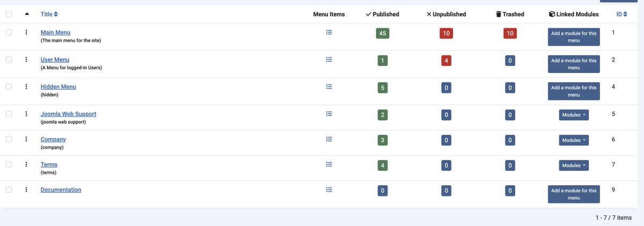Open the three-dot actions for Terms

[x=26, y=164]
